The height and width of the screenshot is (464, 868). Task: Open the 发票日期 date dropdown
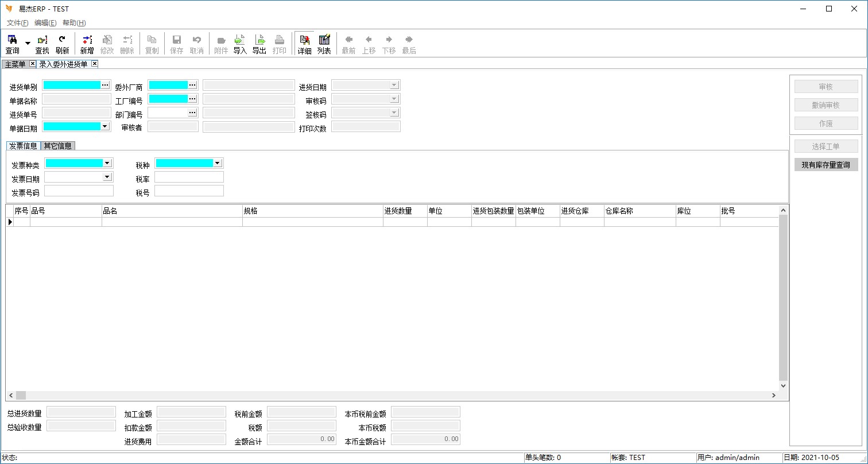pyautogui.click(x=107, y=177)
